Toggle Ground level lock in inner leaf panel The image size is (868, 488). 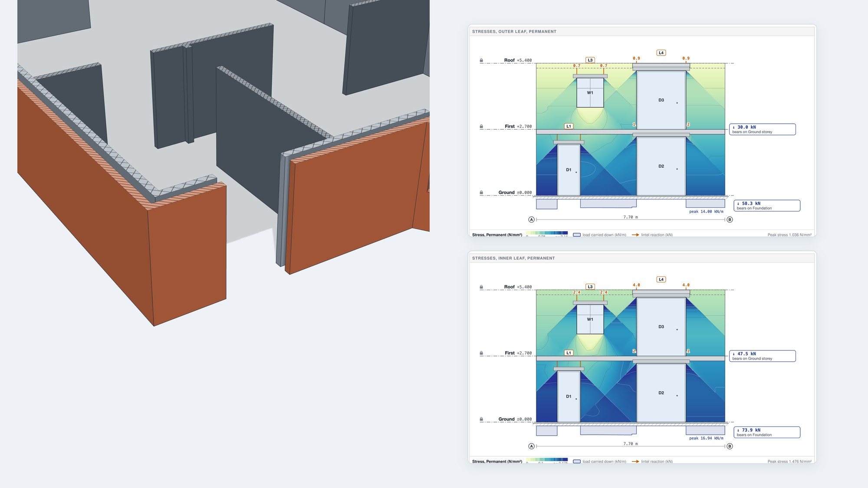pos(481,419)
